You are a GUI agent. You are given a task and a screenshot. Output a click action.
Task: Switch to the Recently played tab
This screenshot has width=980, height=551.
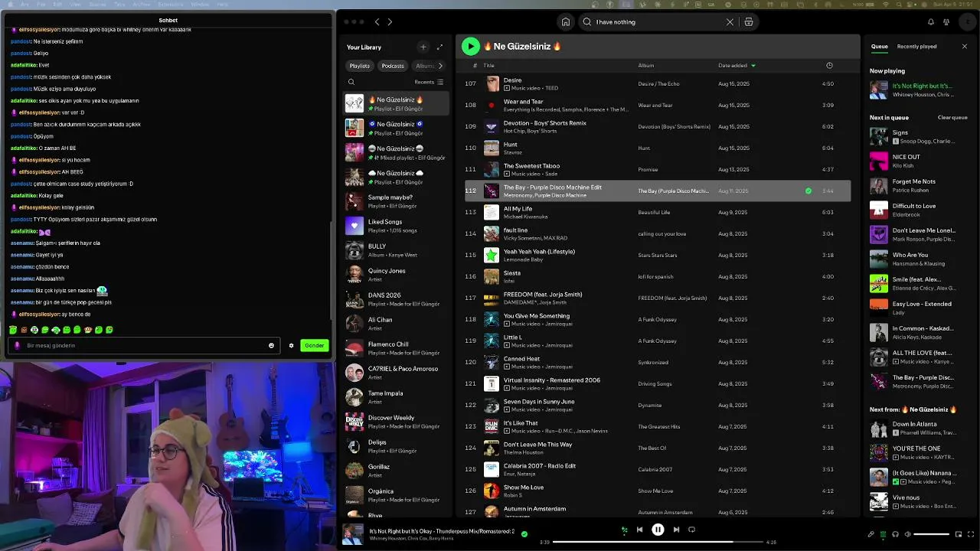pyautogui.click(x=916, y=47)
